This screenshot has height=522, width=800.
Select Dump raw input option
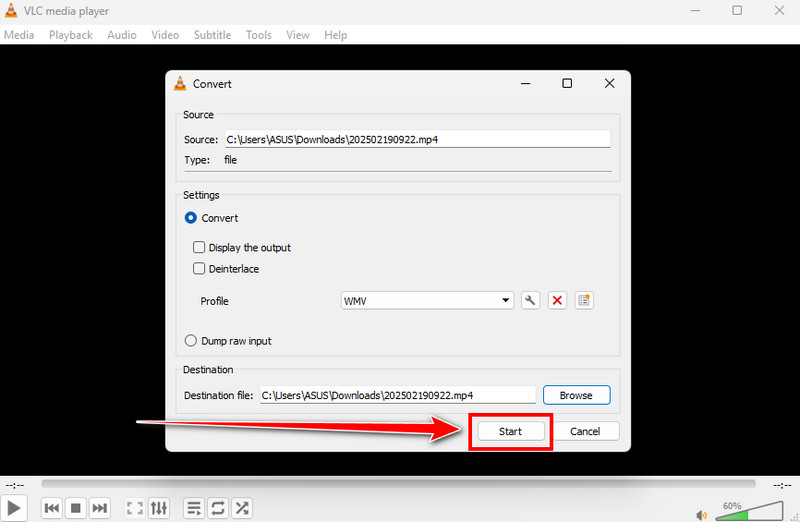(190, 340)
